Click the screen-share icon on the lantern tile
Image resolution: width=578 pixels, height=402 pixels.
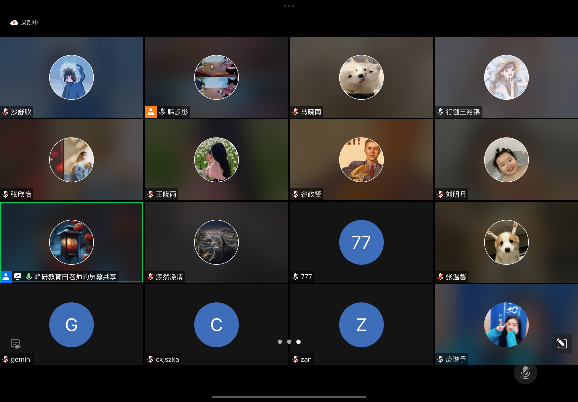coord(17,276)
